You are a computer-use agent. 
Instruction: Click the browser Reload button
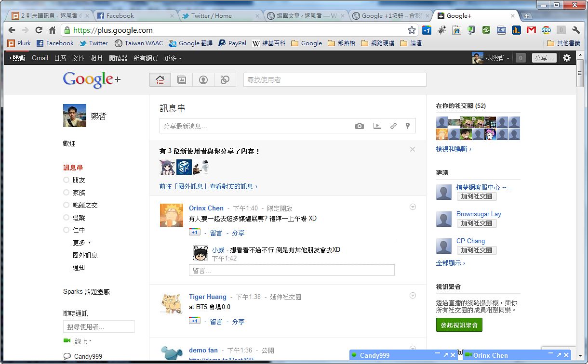[39, 30]
